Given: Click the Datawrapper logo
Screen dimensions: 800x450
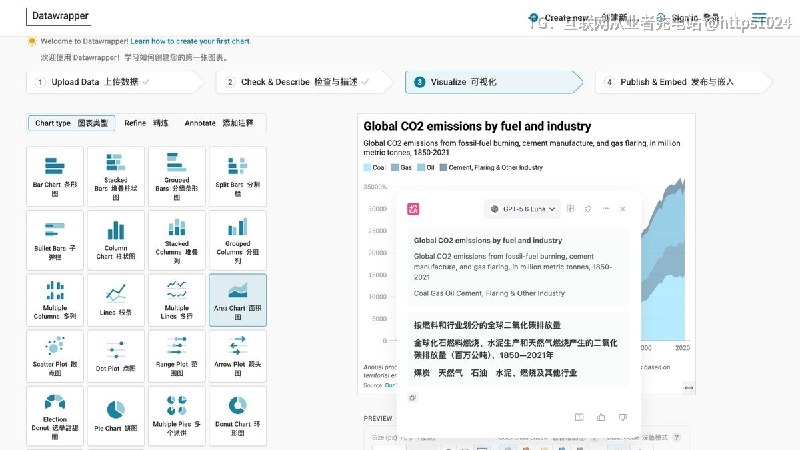Looking at the screenshot, I should pyautogui.click(x=60, y=16).
